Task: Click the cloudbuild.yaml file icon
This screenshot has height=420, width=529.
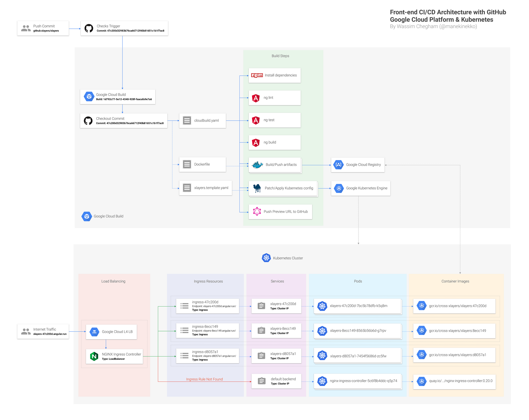Action: [187, 120]
